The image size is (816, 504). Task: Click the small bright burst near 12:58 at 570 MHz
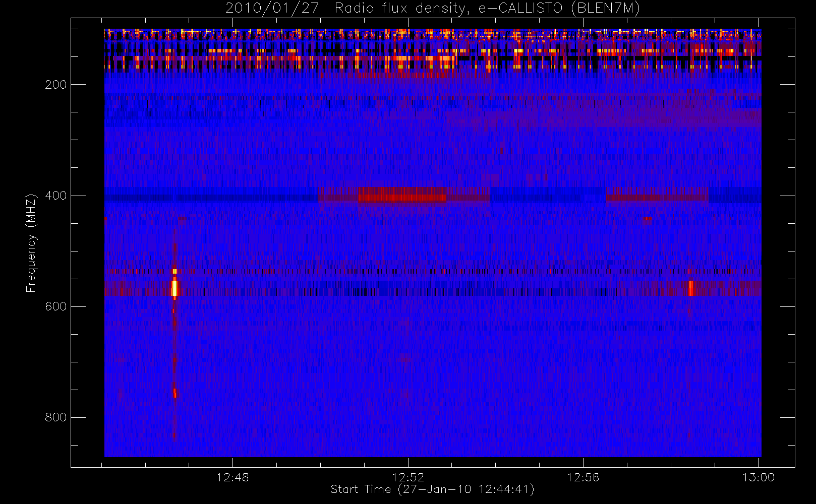[x=690, y=288]
